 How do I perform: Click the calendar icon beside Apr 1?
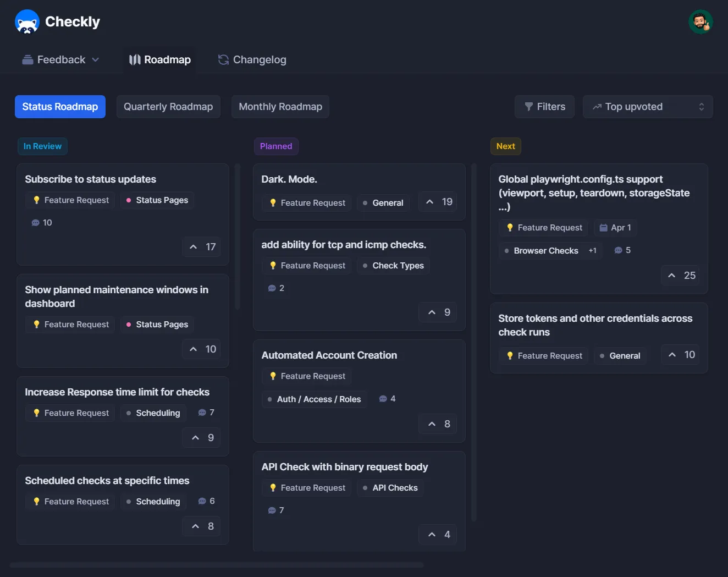(603, 227)
